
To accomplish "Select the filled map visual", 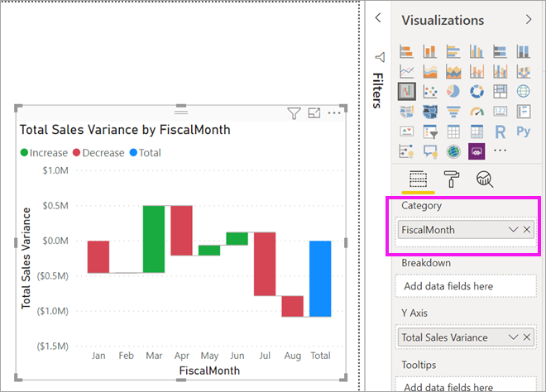I will 406,112.
